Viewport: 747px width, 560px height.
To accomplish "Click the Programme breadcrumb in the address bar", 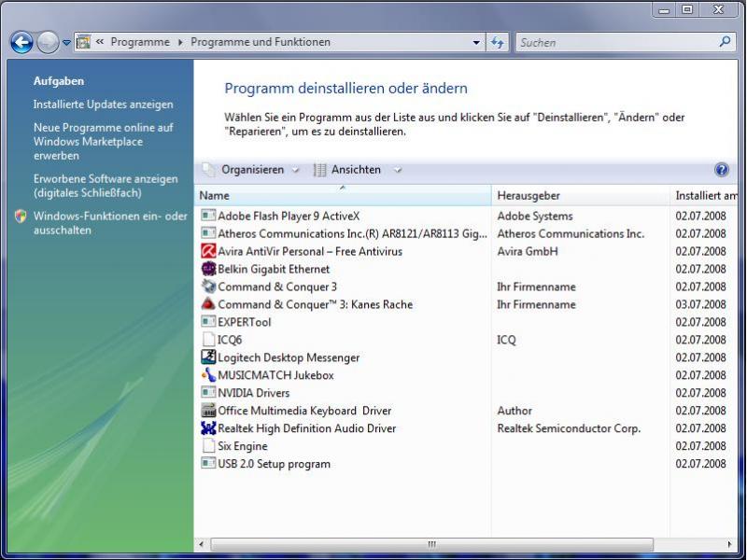I will coord(140,42).
